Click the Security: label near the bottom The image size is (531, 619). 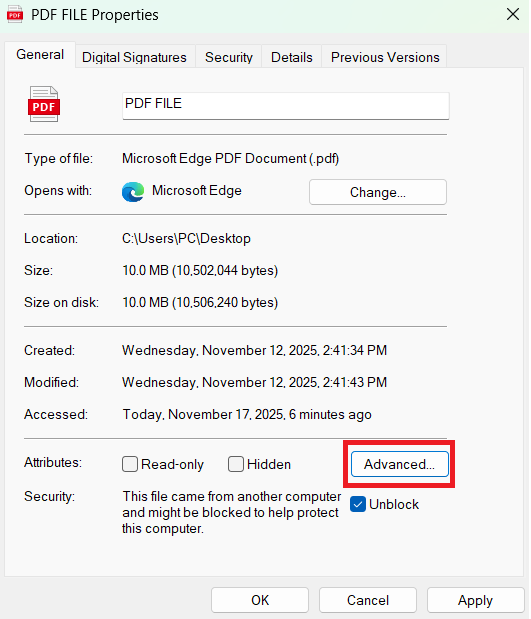point(49,496)
